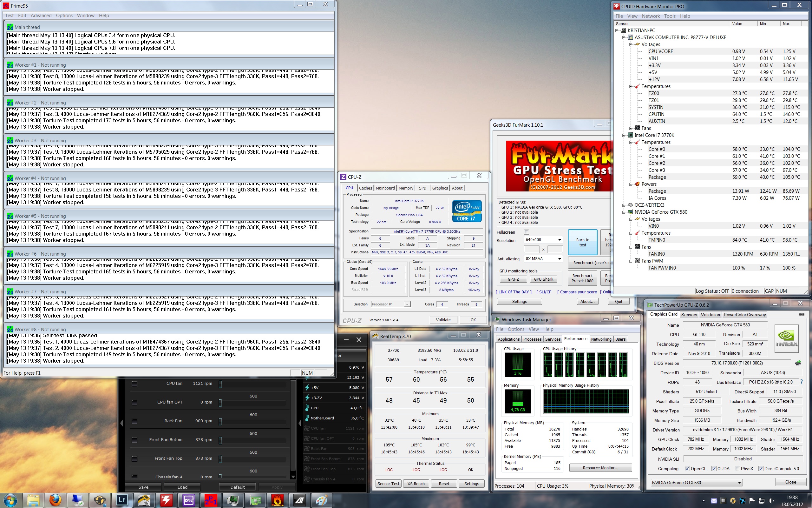The image size is (812, 508).
Task: Click the mail envelope tray icon
Action: point(714,501)
